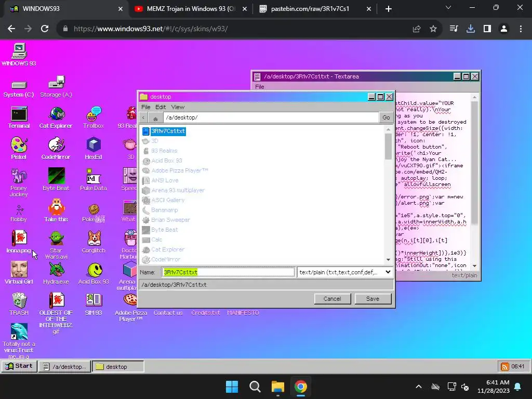Open View menu in desktop dialog

pyautogui.click(x=178, y=107)
